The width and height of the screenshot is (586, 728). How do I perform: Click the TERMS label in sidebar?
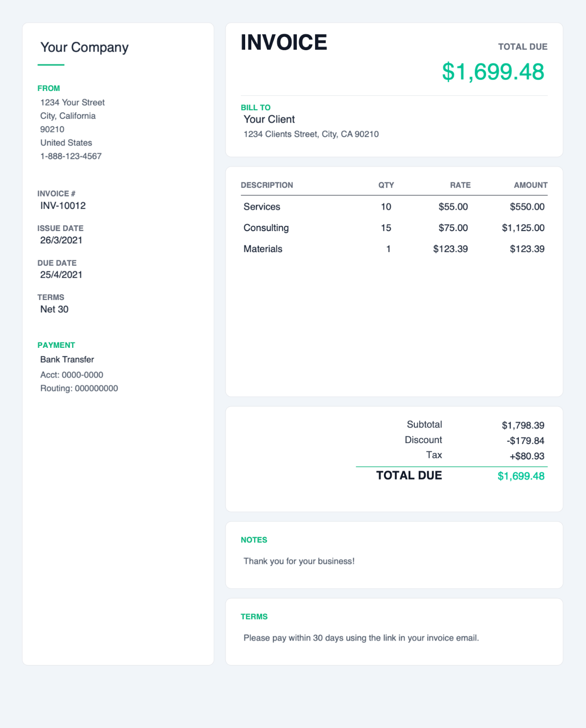click(x=51, y=297)
